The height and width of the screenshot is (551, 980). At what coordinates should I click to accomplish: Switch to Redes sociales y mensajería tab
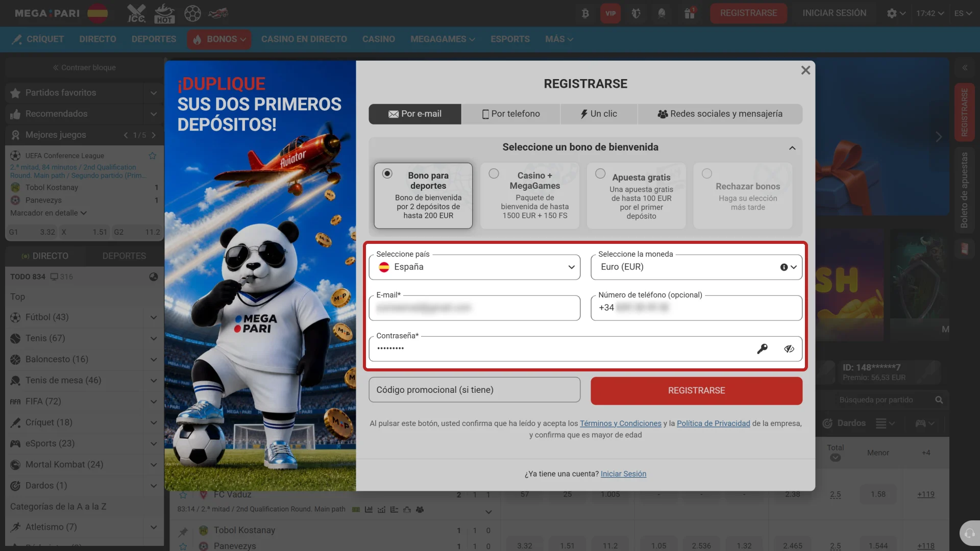720,114
